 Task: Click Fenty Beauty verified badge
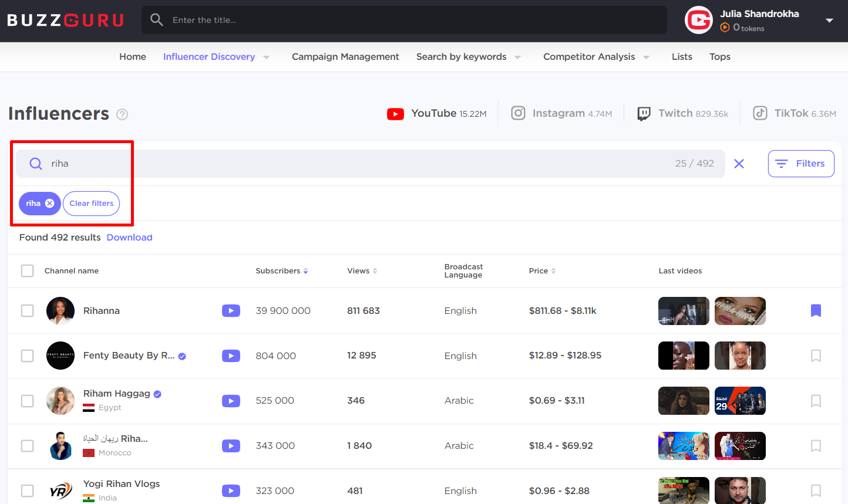point(182,356)
